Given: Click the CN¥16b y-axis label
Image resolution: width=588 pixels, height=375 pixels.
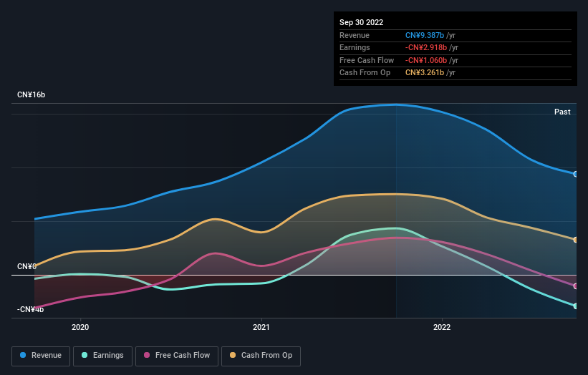Looking at the screenshot, I should 32,95.
